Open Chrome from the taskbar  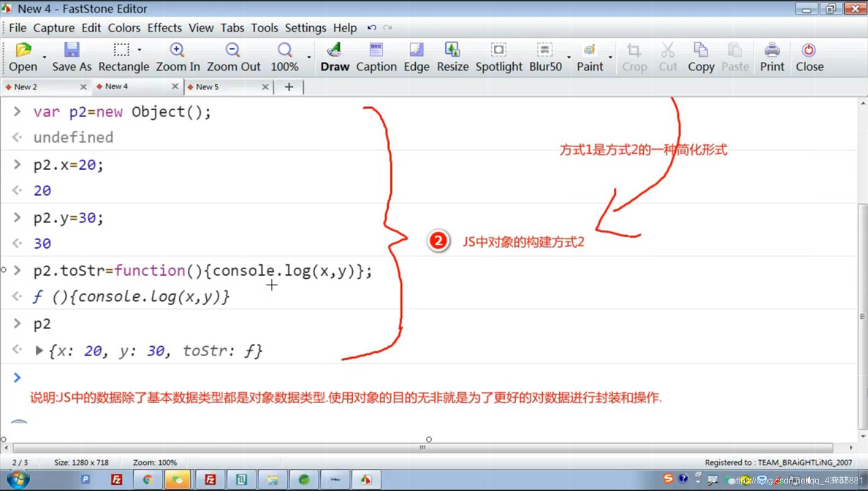click(147, 480)
